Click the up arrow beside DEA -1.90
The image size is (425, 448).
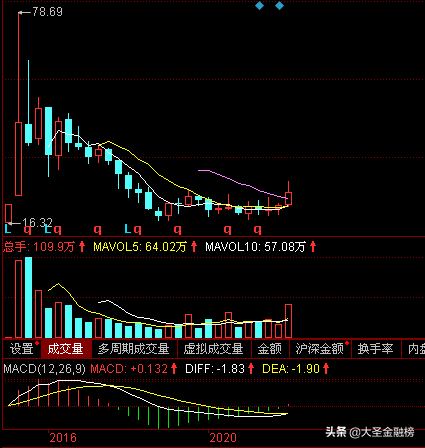326,369
